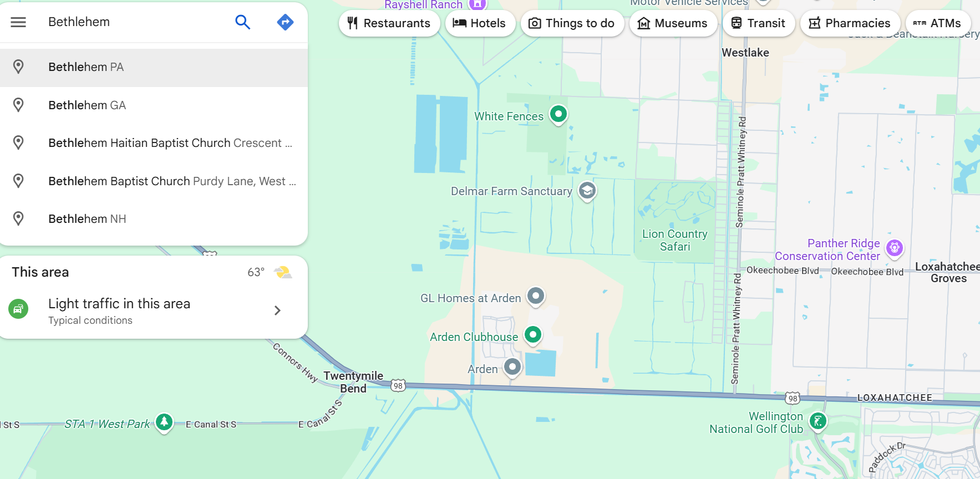Viewport: 980px width, 479px height.
Task: Click the Panther Ridge Conservation Center marker
Action: coord(895,248)
